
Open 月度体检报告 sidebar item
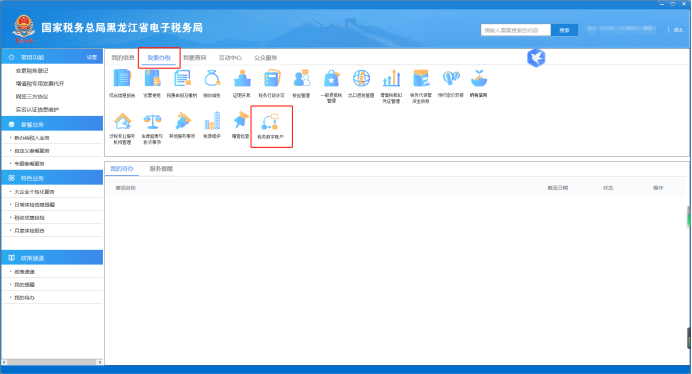tap(29, 230)
